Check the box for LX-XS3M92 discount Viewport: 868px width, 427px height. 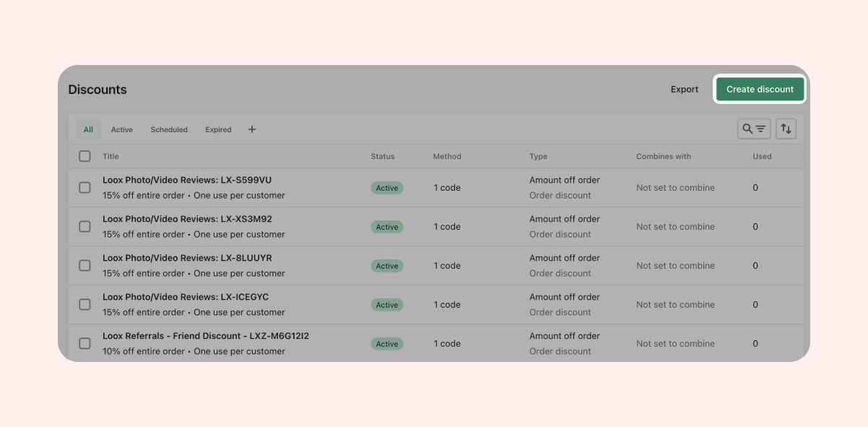click(x=84, y=227)
